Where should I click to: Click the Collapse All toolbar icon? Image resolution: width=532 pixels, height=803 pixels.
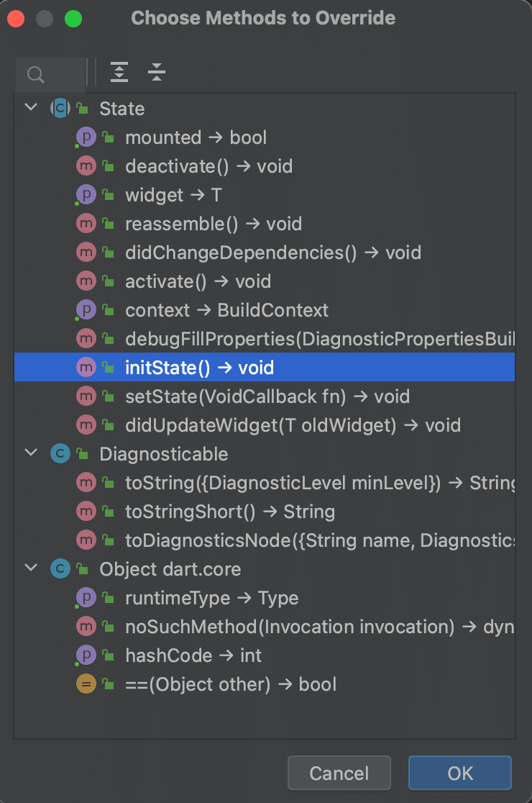[x=157, y=72]
